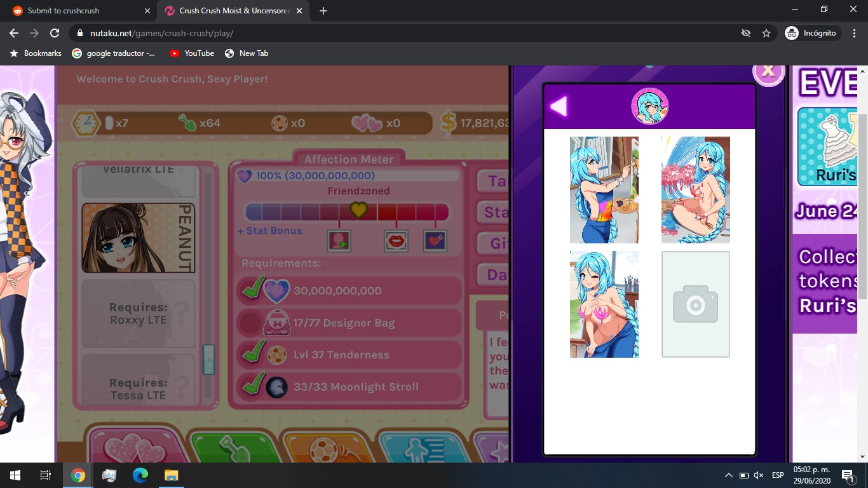
Task: Click the girl list scrollbar handle
Action: click(x=208, y=359)
